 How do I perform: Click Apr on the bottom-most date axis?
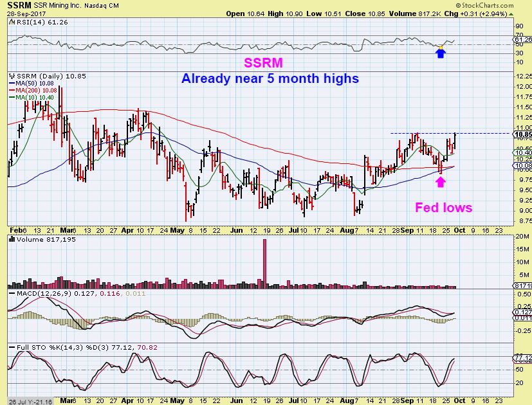pyautogui.click(x=127, y=401)
